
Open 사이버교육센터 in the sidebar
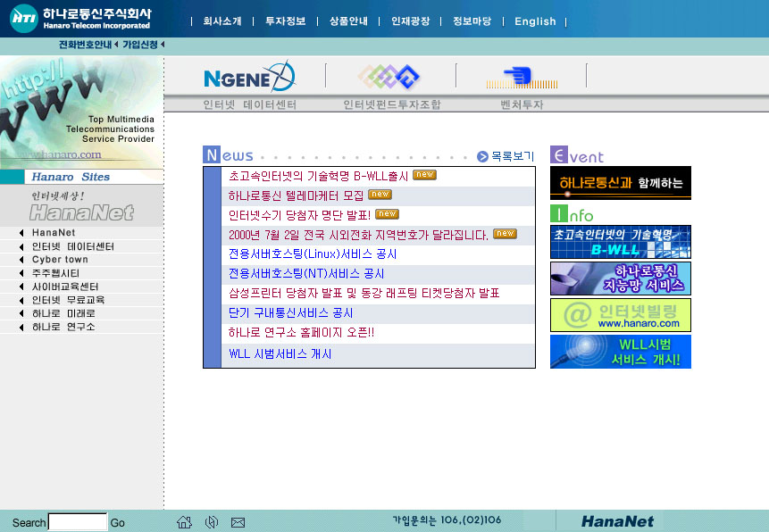pyautogui.click(x=65, y=287)
